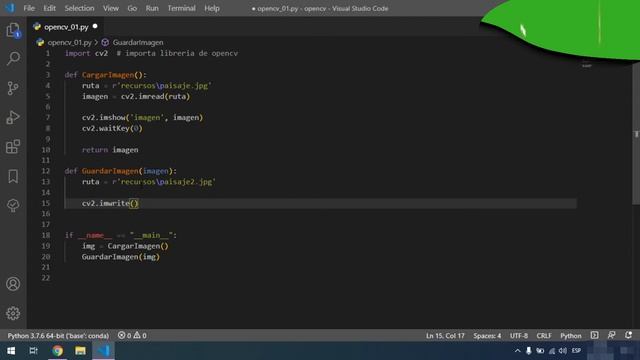Select Python 3.7.6 interpreter in status bar

point(58,336)
